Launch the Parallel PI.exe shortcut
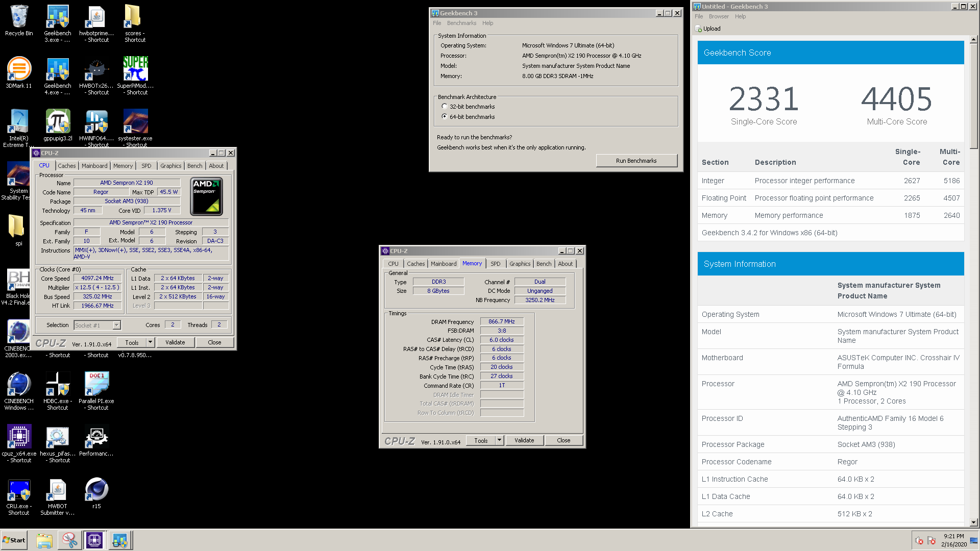The height and width of the screenshot is (551, 980). click(96, 391)
